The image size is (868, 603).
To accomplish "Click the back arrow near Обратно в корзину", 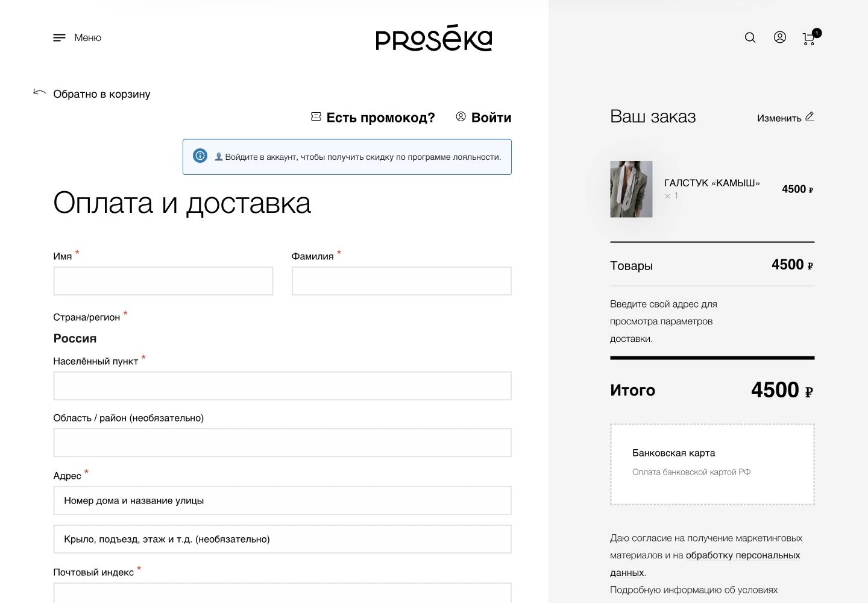I will (x=40, y=92).
